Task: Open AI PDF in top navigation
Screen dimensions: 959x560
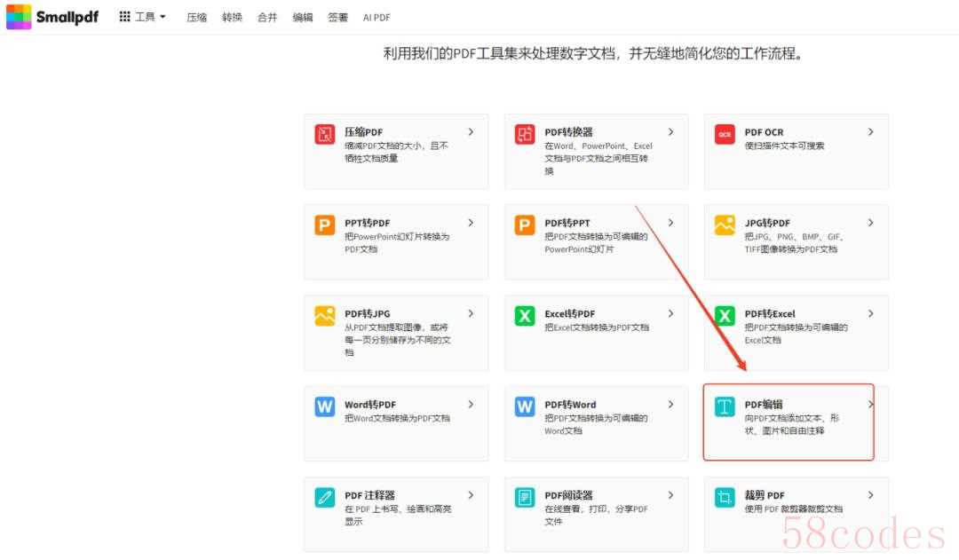Action: click(x=376, y=17)
